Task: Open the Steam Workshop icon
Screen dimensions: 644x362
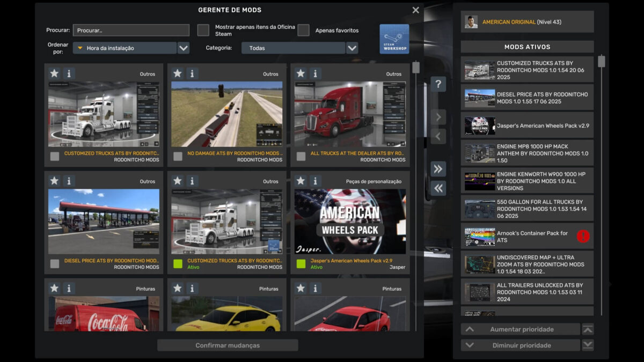Action: point(394,39)
